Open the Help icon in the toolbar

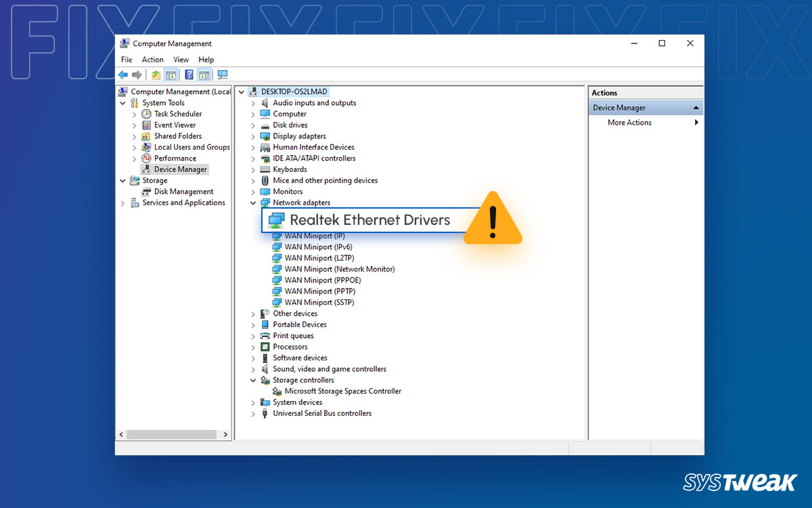click(x=189, y=75)
